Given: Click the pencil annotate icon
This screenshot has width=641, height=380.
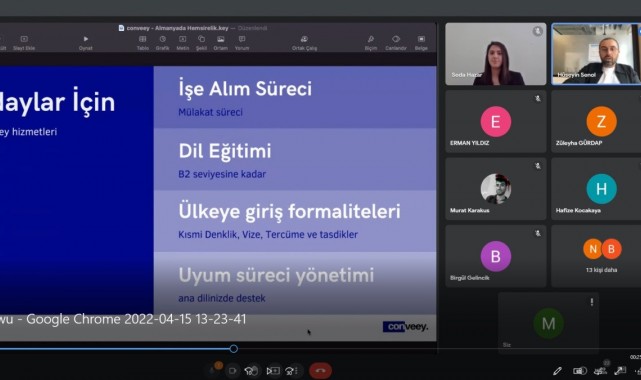Looking at the screenshot, I should click(x=557, y=371).
